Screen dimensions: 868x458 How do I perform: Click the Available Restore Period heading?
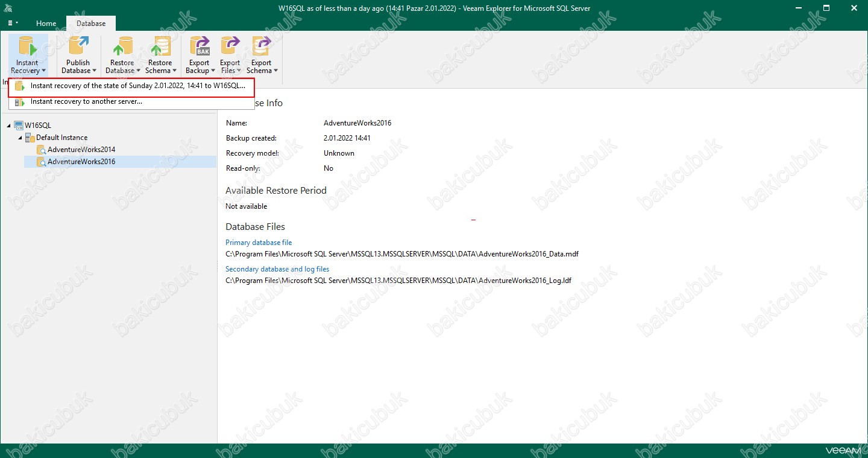[x=276, y=191]
